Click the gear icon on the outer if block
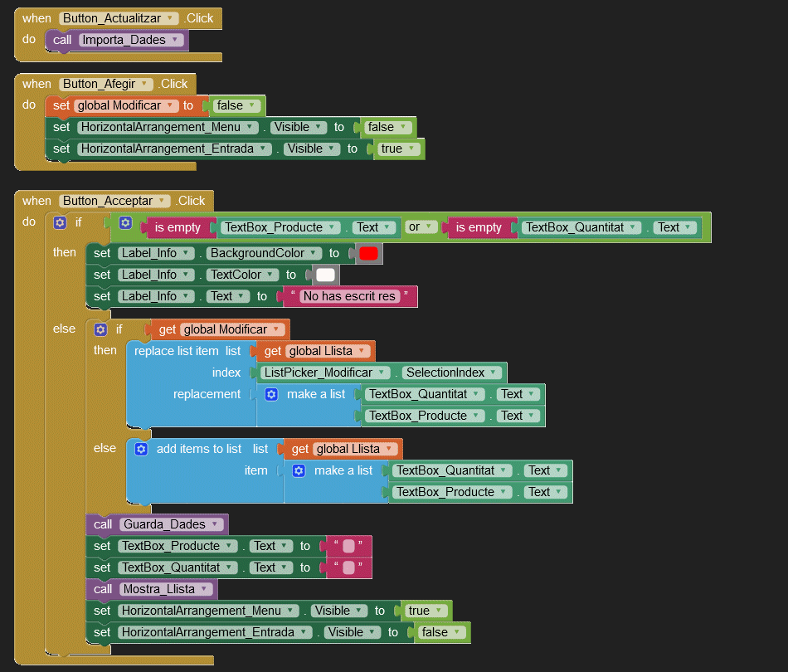Image resolution: width=788 pixels, height=672 pixels. coord(60,222)
